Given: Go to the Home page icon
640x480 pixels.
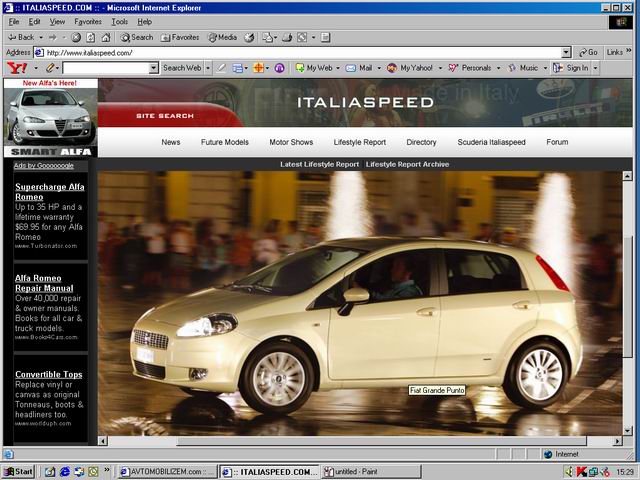Looking at the screenshot, I should click(x=106, y=38).
